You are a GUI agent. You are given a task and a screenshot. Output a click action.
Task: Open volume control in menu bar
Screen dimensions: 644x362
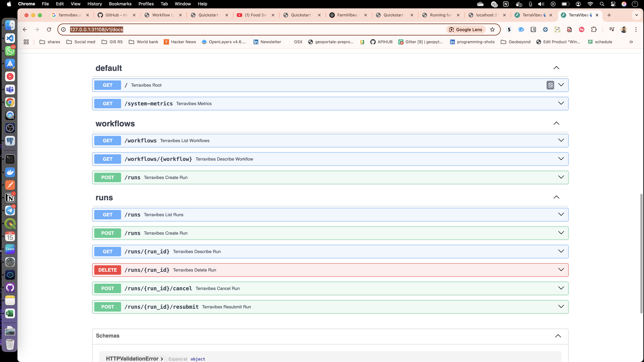tap(541, 4)
